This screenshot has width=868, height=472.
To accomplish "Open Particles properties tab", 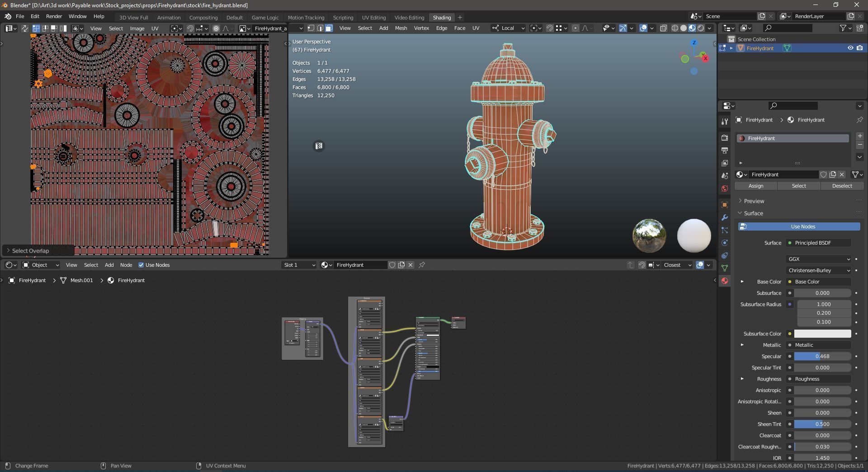I will (x=725, y=230).
